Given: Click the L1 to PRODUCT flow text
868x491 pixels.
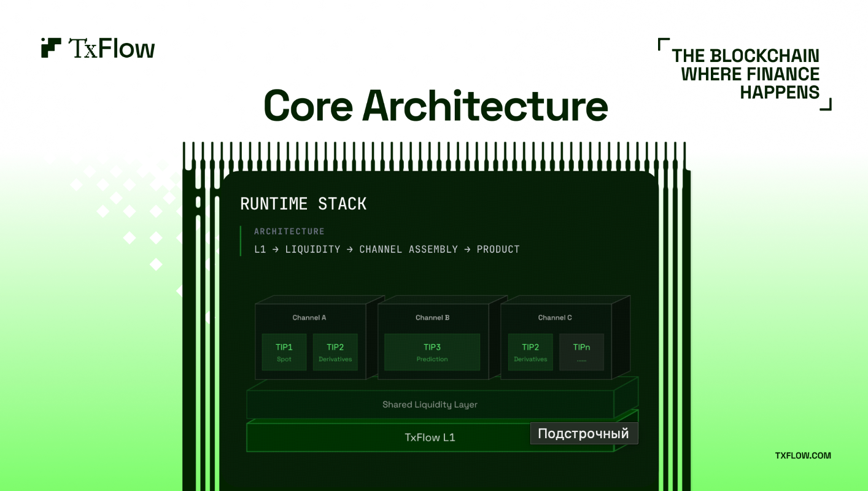Looking at the screenshot, I should click(x=387, y=249).
